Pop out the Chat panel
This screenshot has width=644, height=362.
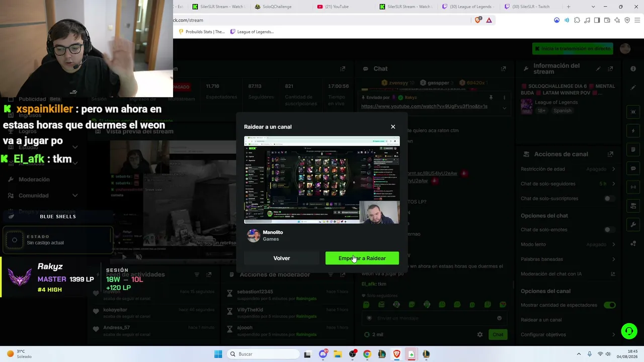pyautogui.click(x=503, y=69)
